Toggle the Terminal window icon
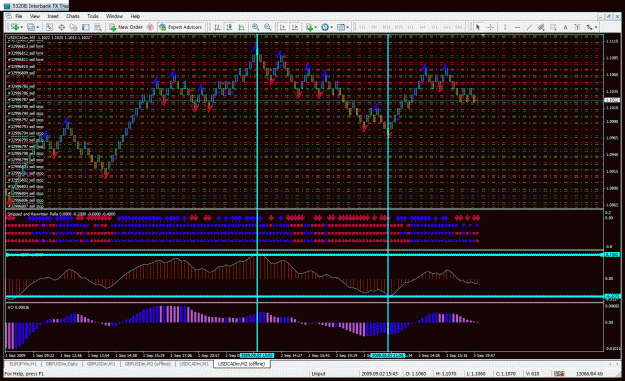This screenshot has width=625, height=381. point(85,27)
